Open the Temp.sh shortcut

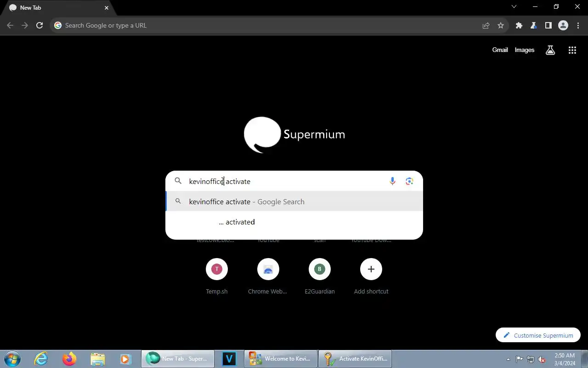[217, 276]
